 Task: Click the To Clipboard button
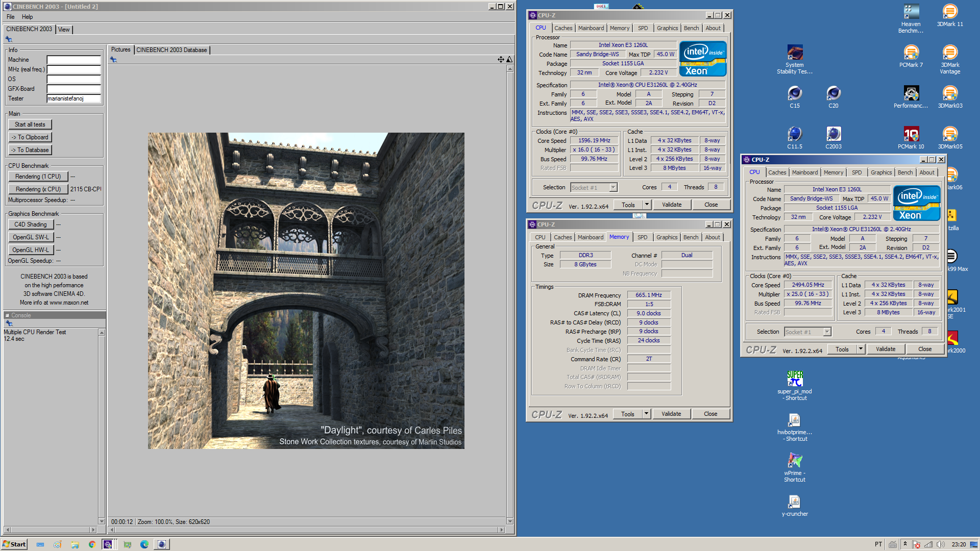(x=30, y=137)
